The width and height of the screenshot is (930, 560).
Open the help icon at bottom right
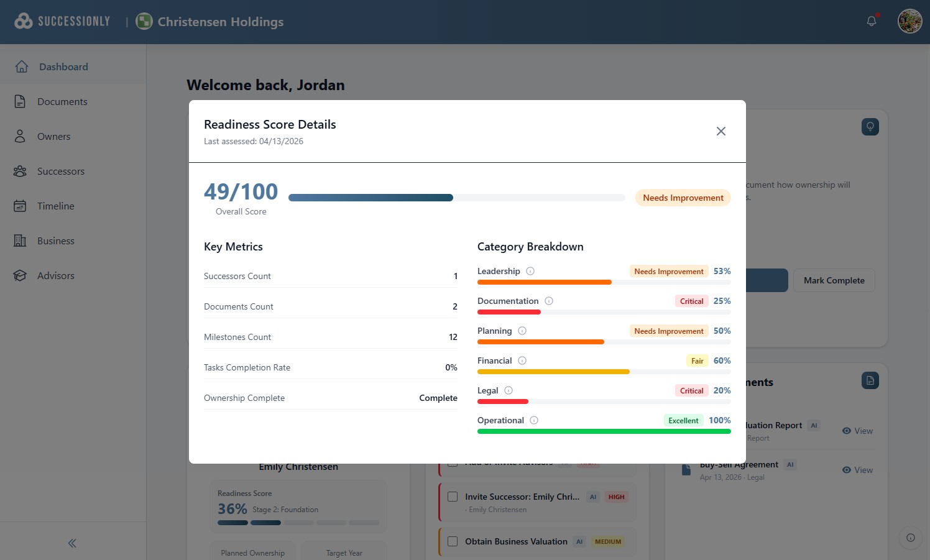click(910, 538)
